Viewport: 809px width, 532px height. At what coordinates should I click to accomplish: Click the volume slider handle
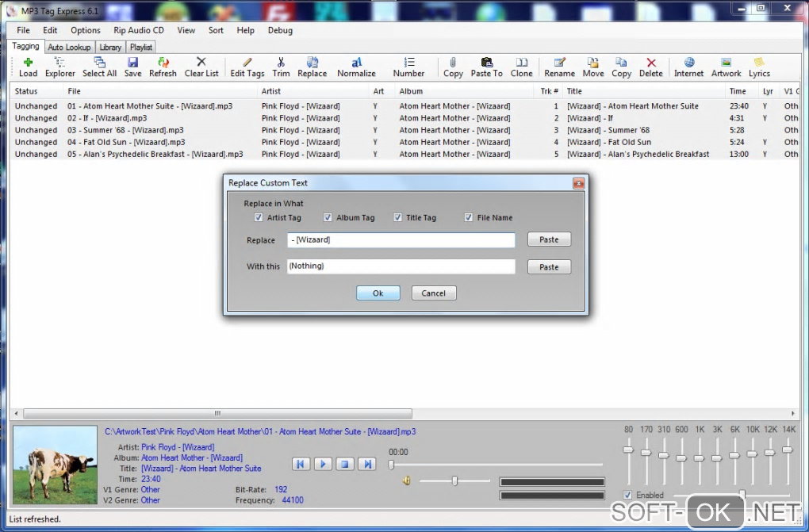coord(454,481)
